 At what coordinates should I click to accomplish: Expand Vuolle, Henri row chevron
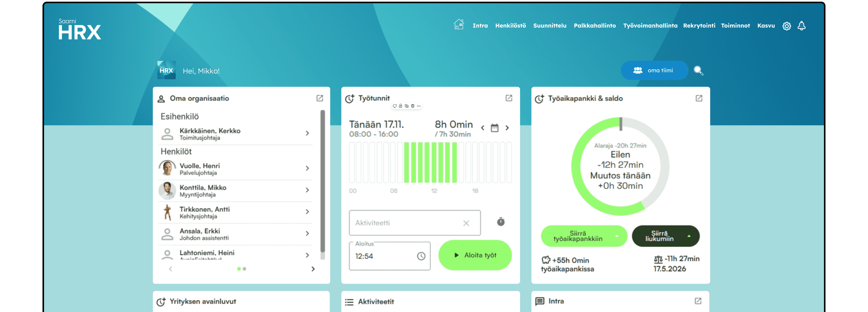[x=307, y=168]
